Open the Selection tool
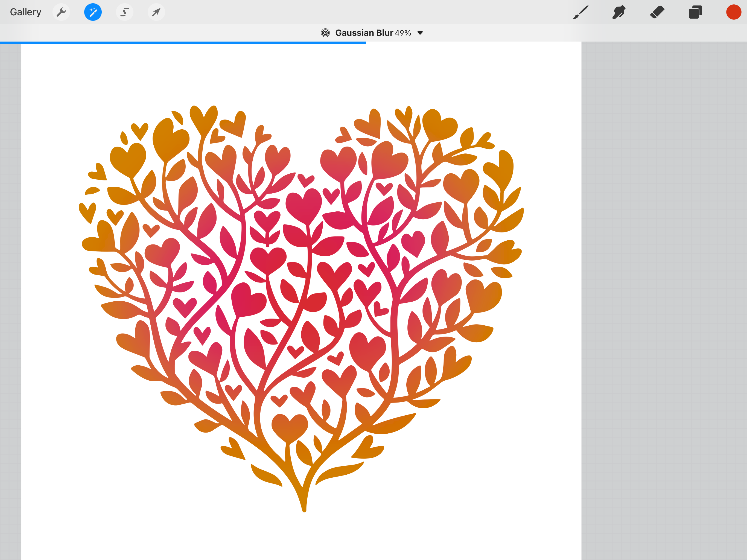The image size is (747, 560). point(125,12)
